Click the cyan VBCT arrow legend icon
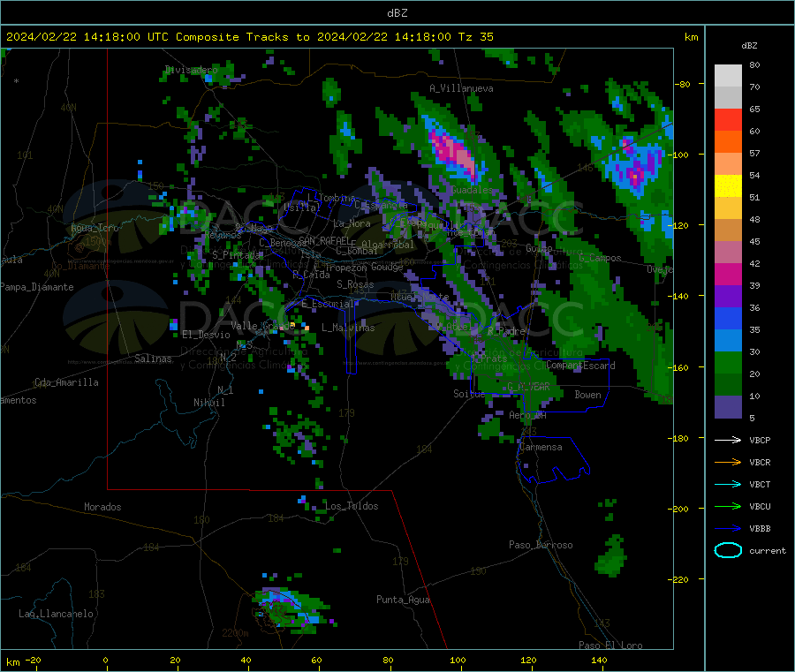 coord(728,484)
